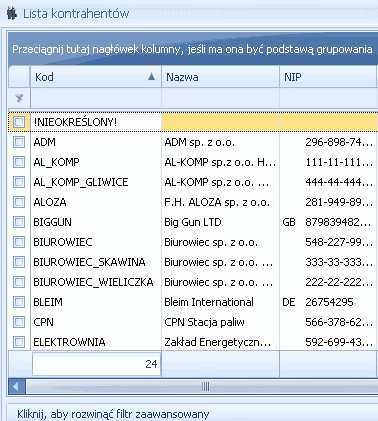Click the Nazwa filter input cell
The width and height of the screenshot is (378, 421).
(220, 98)
